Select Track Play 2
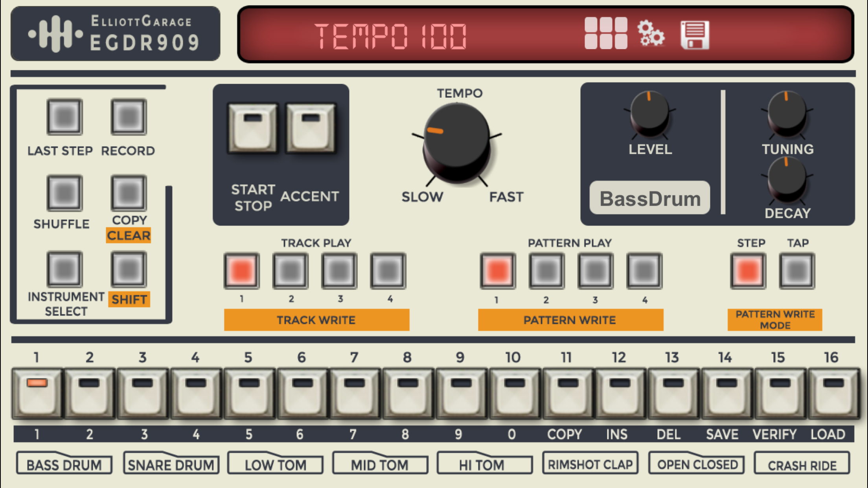868x488 pixels. pyautogui.click(x=291, y=271)
